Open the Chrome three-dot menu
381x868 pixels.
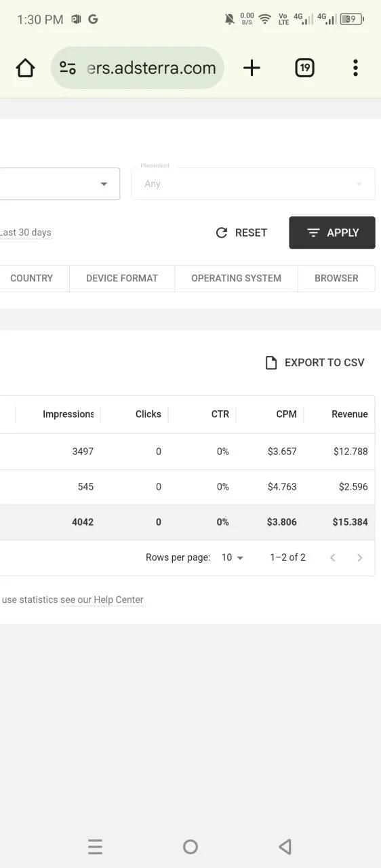355,68
